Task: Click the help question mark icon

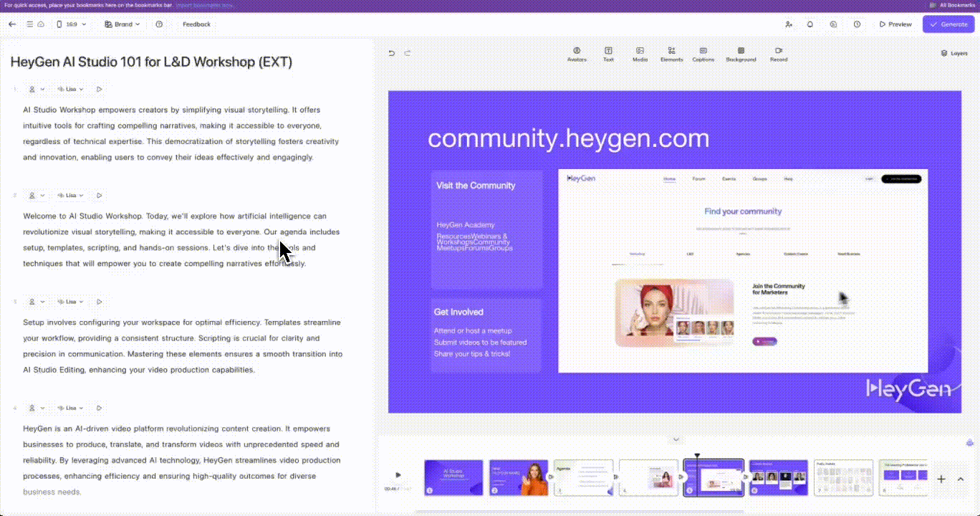Action: [x=159, y=24]
